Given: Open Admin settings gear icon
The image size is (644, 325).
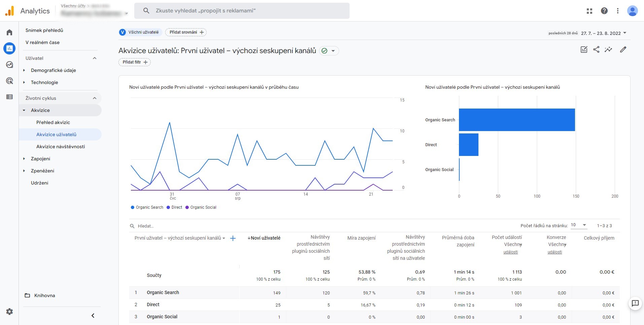Looking at the screenshot, I should click(9, 312).
